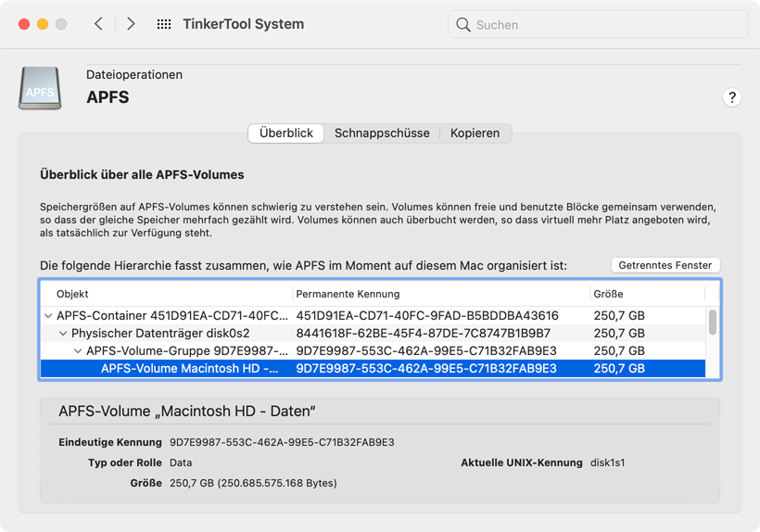Viewport: 760px width, 532px height.
Task: Click the Größe column header
Action: 648,294
